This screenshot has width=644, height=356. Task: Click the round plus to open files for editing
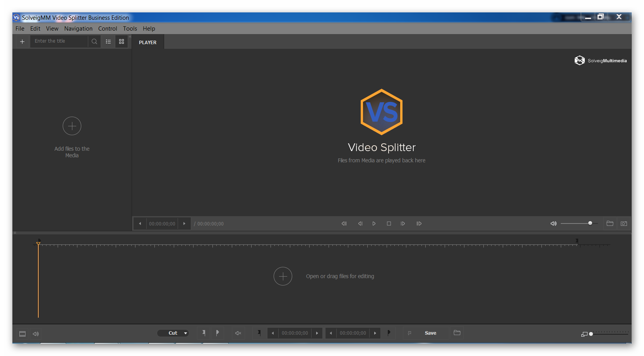[283, 276]
